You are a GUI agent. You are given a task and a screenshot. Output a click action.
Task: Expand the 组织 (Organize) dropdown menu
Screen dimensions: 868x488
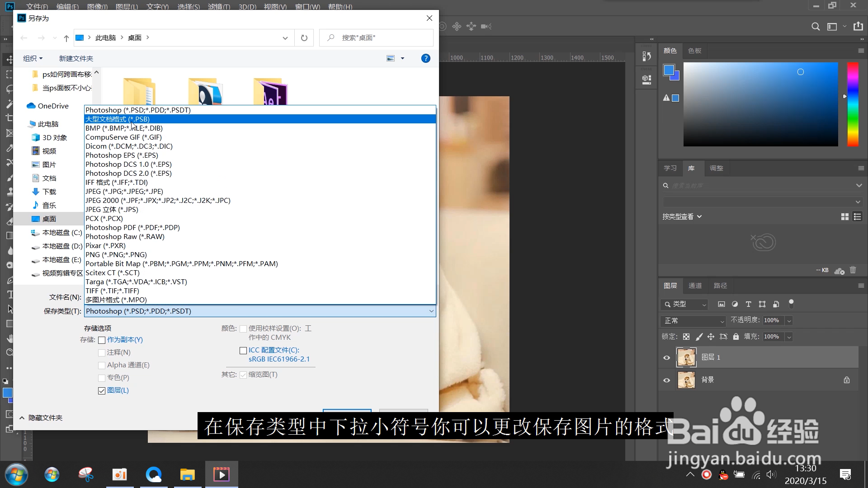[33, 58]
